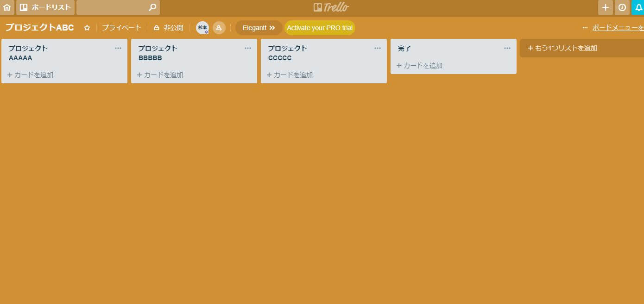
Task: Open the 完了 list options menu
Action: click(507, 48)
